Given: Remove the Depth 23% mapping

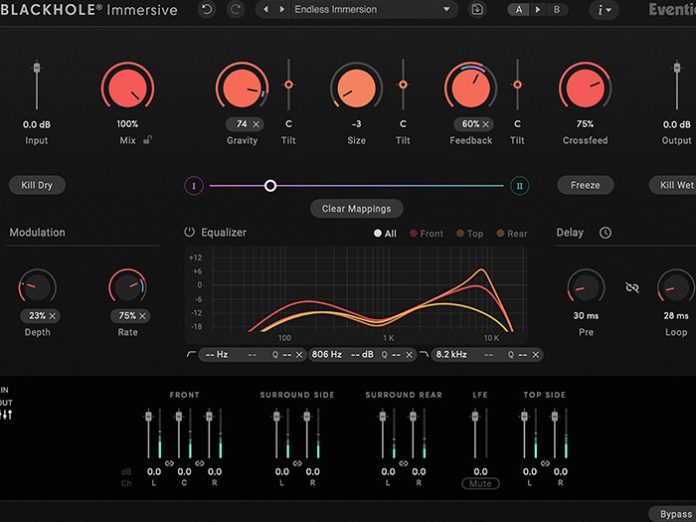Looking at the screenshot, I should [x=52, y=316].
